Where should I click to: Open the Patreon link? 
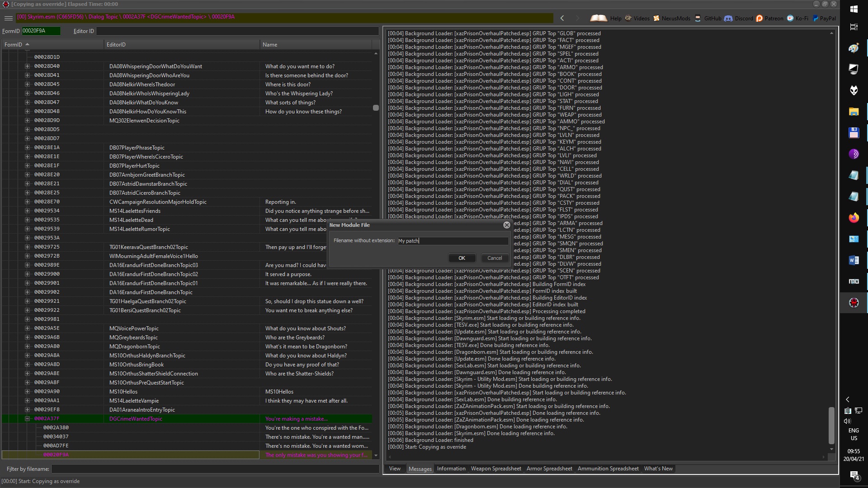(770, 18)
